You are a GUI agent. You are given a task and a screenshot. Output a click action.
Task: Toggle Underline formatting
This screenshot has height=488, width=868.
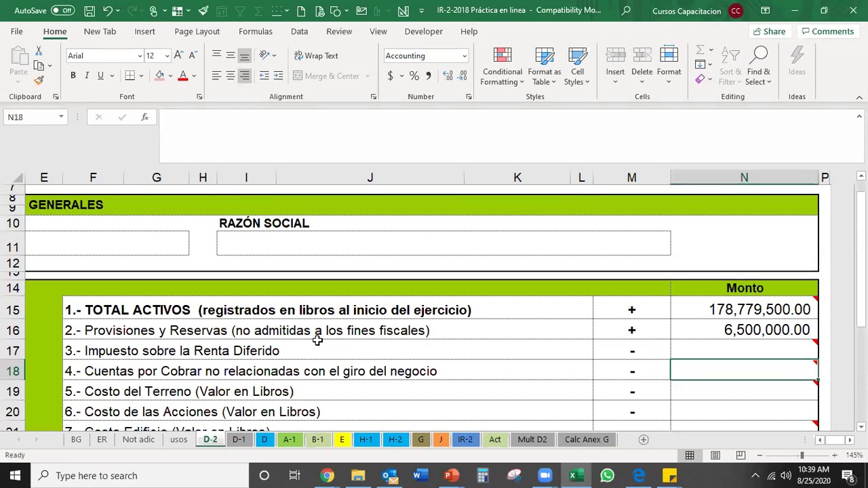click(100, 76)
